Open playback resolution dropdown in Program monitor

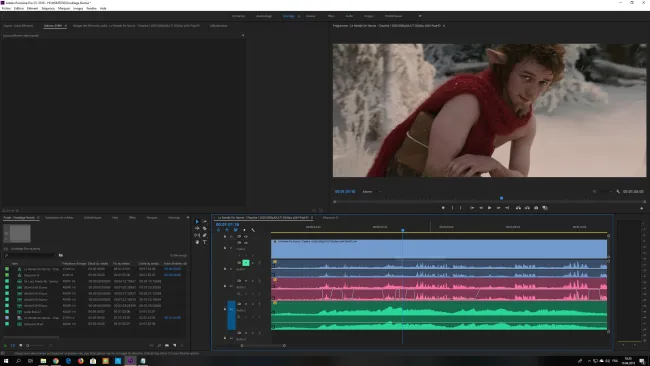[x=605, y=191]
